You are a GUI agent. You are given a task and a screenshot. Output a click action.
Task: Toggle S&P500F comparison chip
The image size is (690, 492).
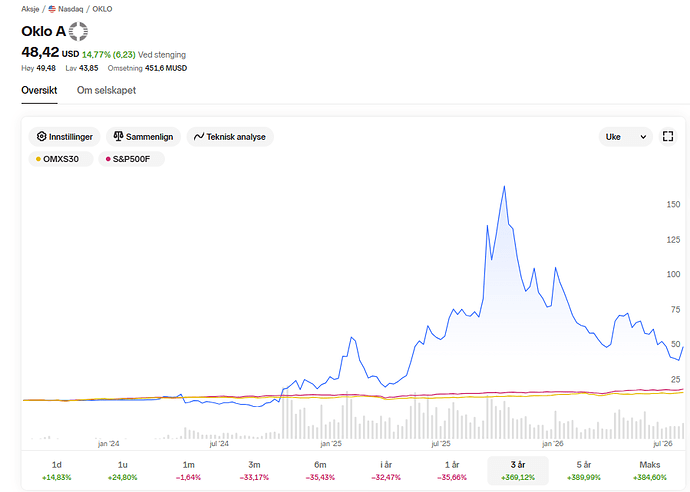point(132,159)
